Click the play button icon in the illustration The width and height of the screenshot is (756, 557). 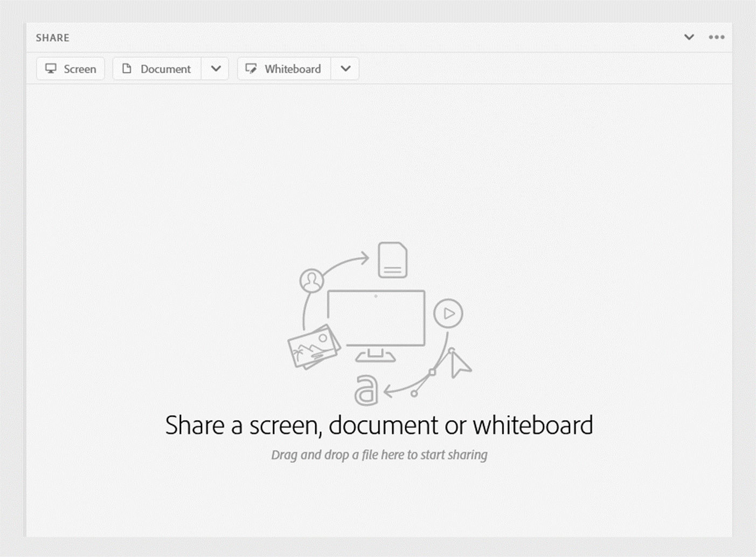(x=448, y=313)
